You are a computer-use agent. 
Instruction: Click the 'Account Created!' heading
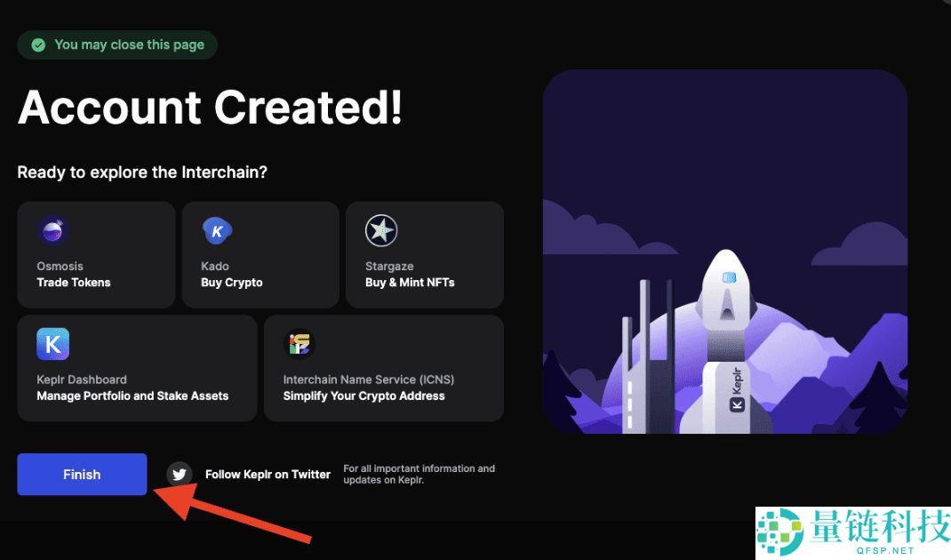210,108
